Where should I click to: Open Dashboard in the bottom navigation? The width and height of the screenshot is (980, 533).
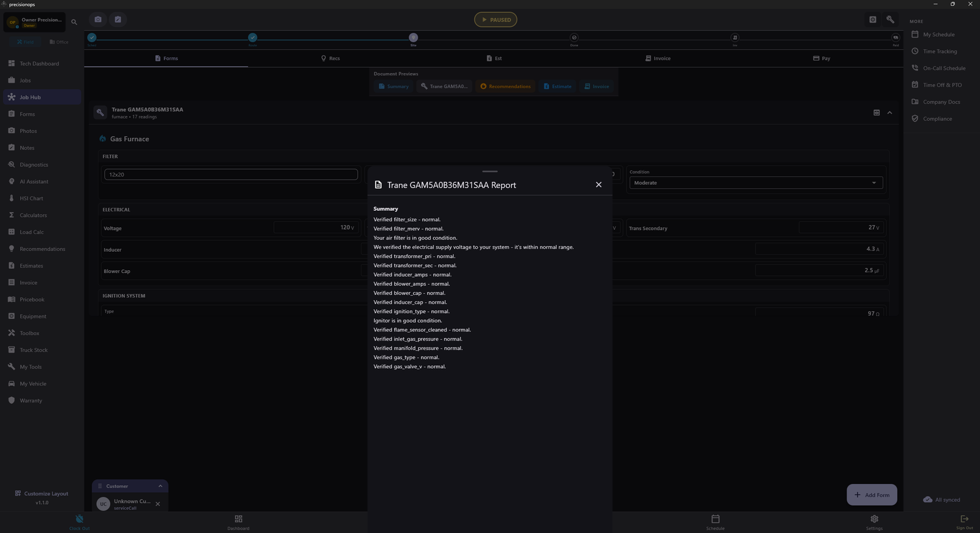click(238, 522)
